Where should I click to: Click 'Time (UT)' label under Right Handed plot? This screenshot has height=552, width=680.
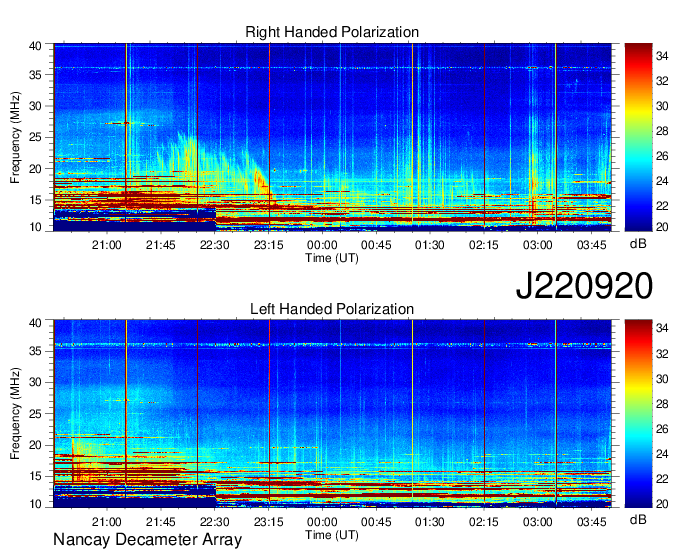[332, 258]
